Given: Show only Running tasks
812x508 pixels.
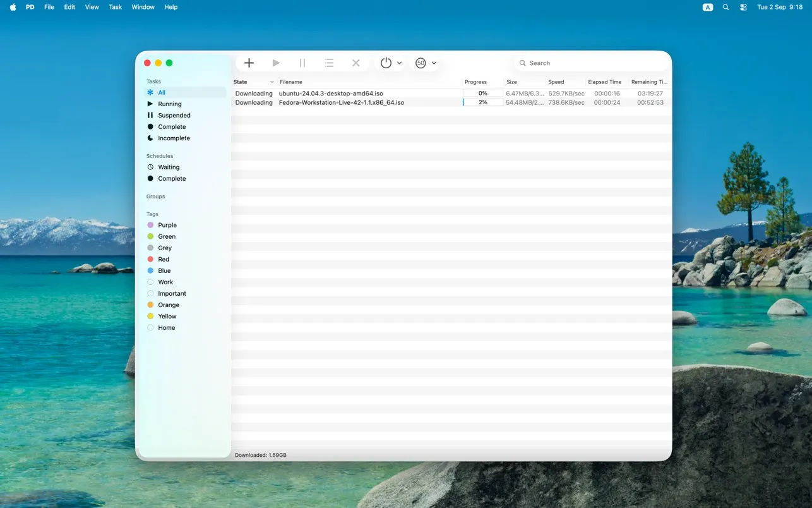Looking at the screenshot, I should [169, 104].
